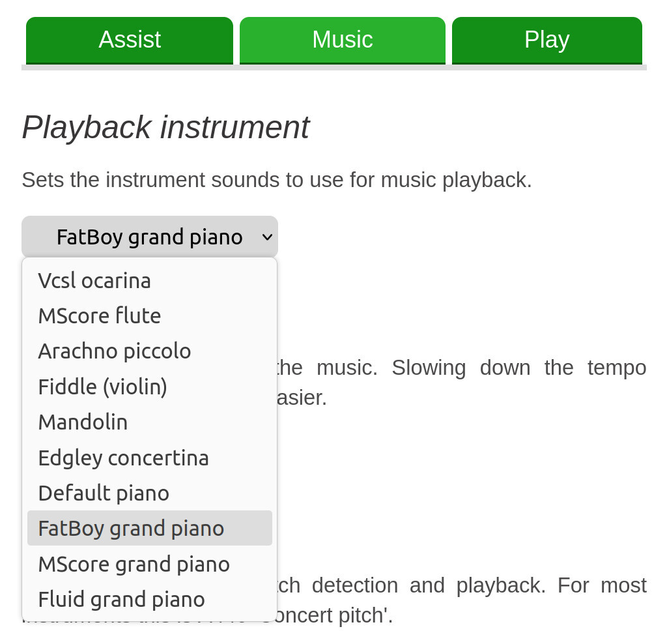Open the Music tab
The width and height of the screenshot is (667, 644).
(x=343, y=40)
